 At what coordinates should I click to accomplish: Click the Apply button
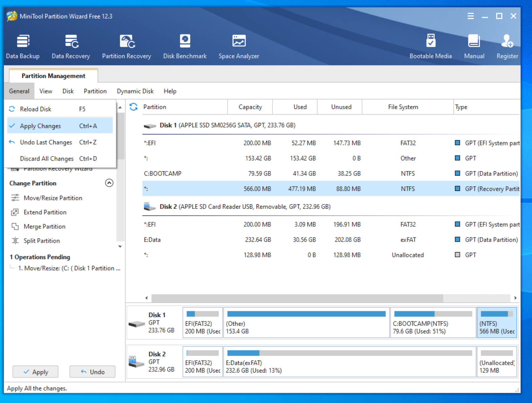(x=35, y=372)
